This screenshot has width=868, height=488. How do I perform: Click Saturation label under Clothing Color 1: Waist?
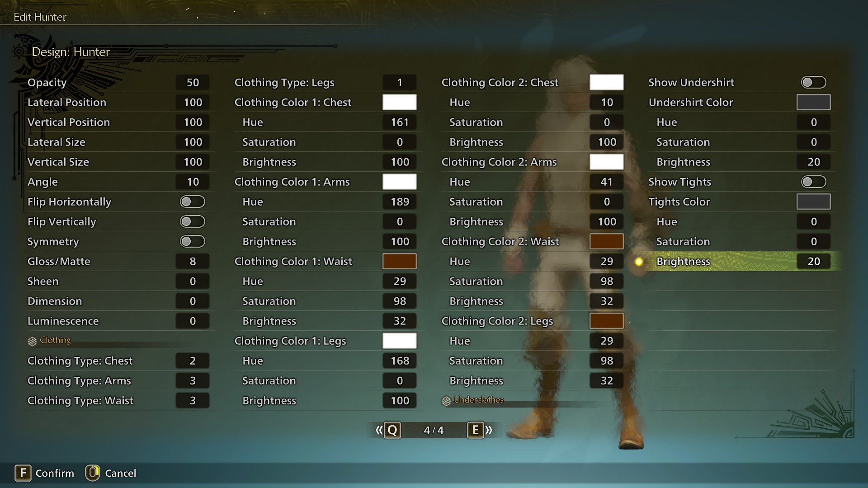tap(269, 301)
